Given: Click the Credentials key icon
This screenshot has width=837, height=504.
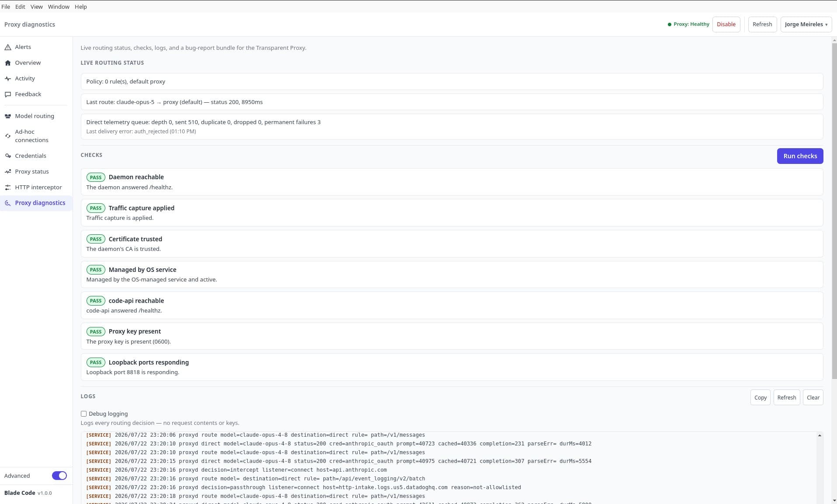Looking at the screenshot, I should (8, 156).
